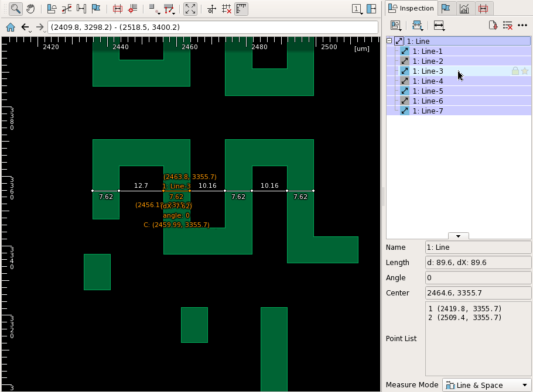Collapse list panel using small down arrow

pyautogui.click(x=458, y=236)
